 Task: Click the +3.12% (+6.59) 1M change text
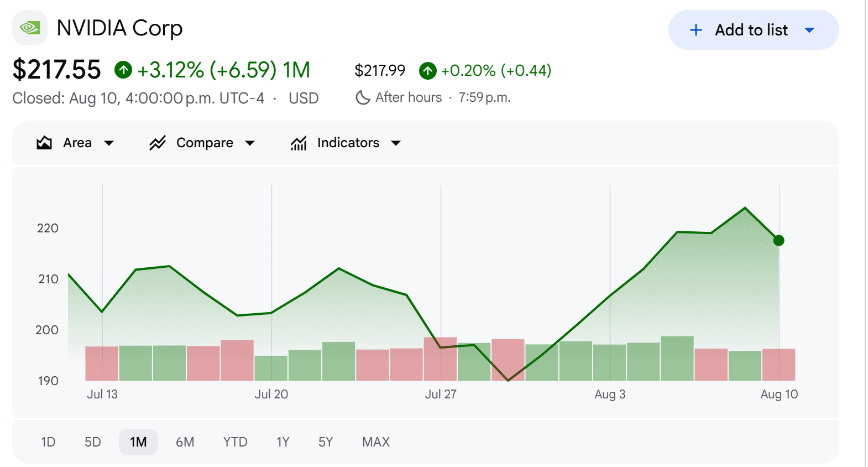tap(224, 70)
